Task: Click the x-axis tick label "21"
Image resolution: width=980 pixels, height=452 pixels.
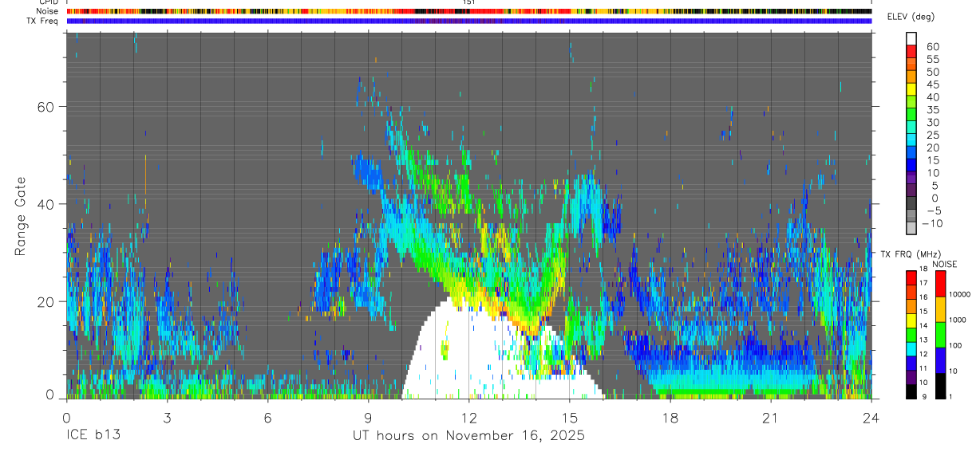Action: (x=770, y=417)
